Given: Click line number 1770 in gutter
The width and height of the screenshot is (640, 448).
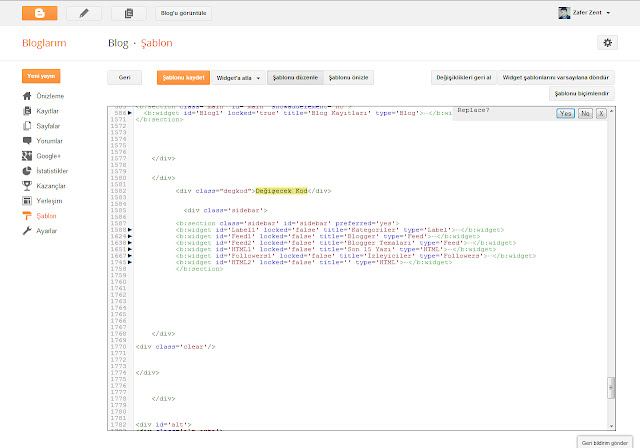Looking at the screenshot, I should 118,347.
